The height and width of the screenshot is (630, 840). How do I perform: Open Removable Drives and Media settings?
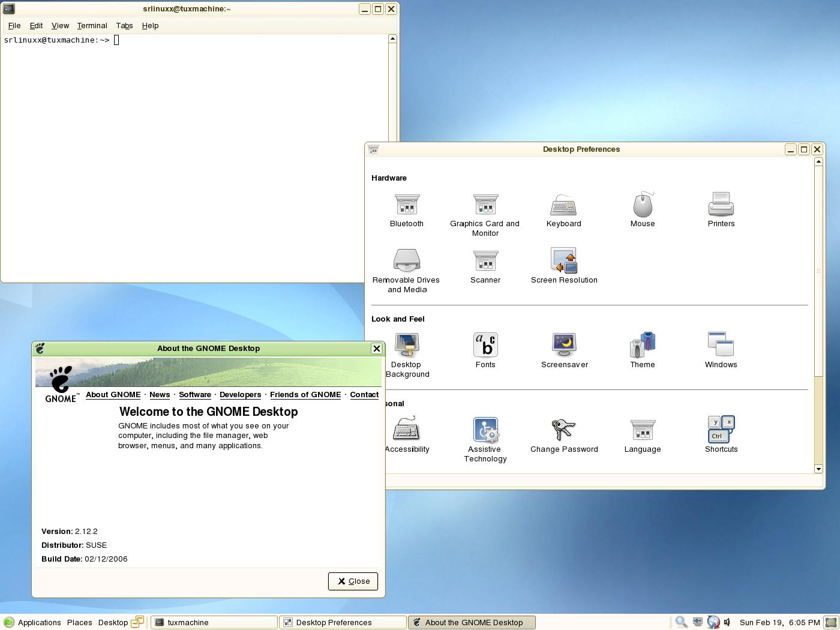[406, 271]
